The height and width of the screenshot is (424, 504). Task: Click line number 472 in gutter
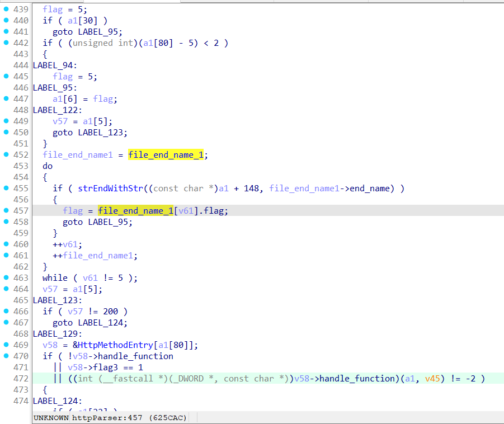coord(21,378)
